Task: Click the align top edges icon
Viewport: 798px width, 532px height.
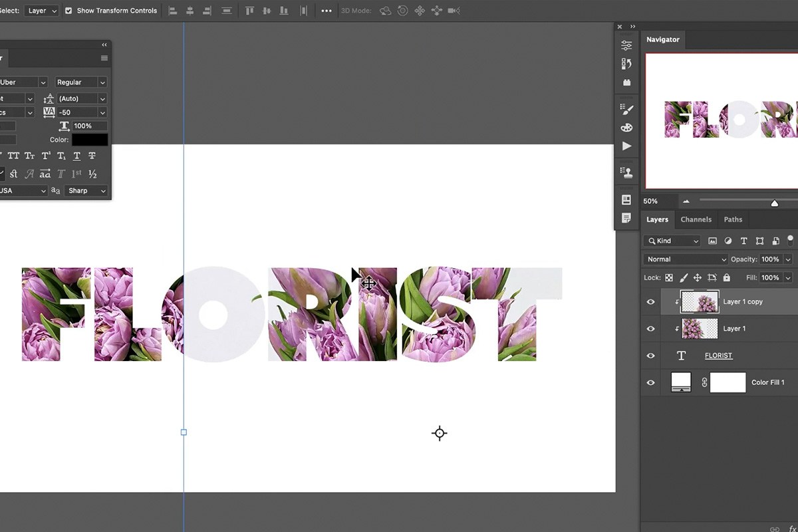Action: (x=250, y=11)
